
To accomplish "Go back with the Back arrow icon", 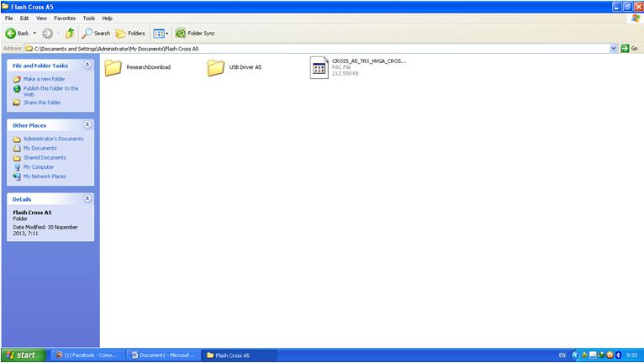I will [x=11, y=34].
